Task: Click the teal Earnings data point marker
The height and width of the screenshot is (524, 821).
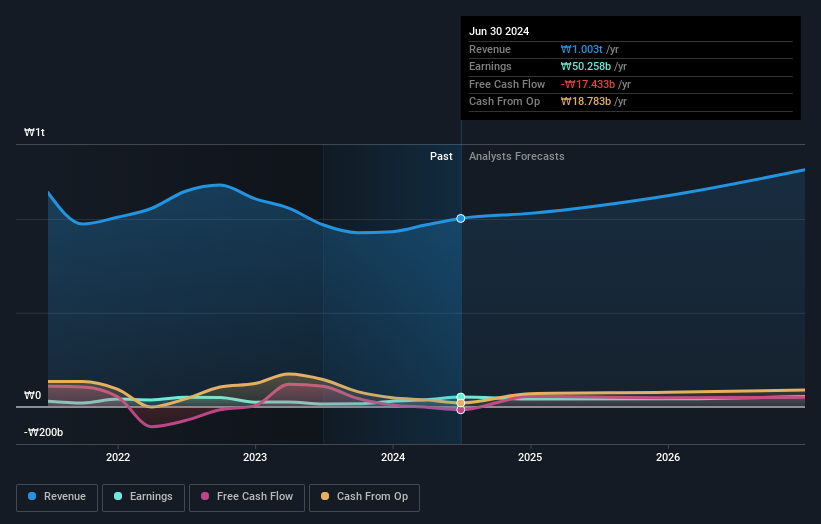Action: pos(461,397)
